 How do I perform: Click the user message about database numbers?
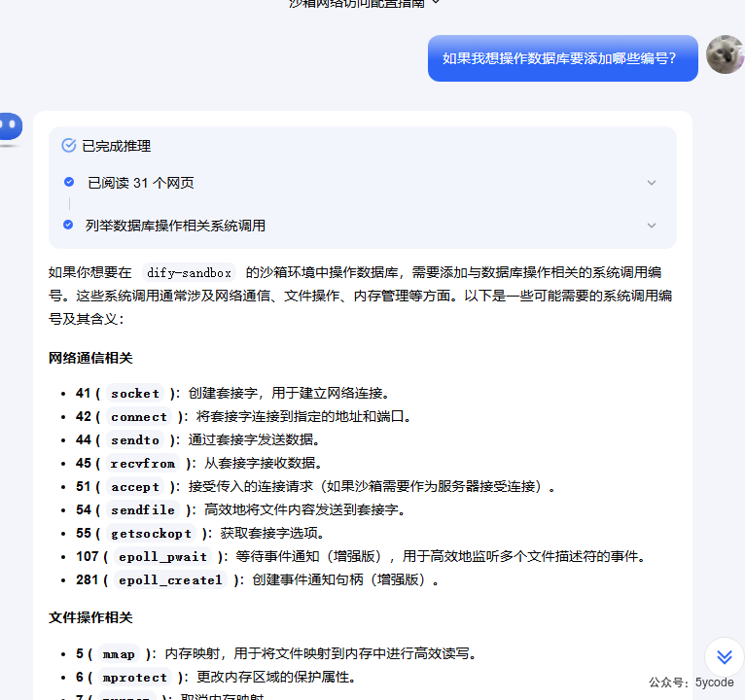tap(563, 58)
